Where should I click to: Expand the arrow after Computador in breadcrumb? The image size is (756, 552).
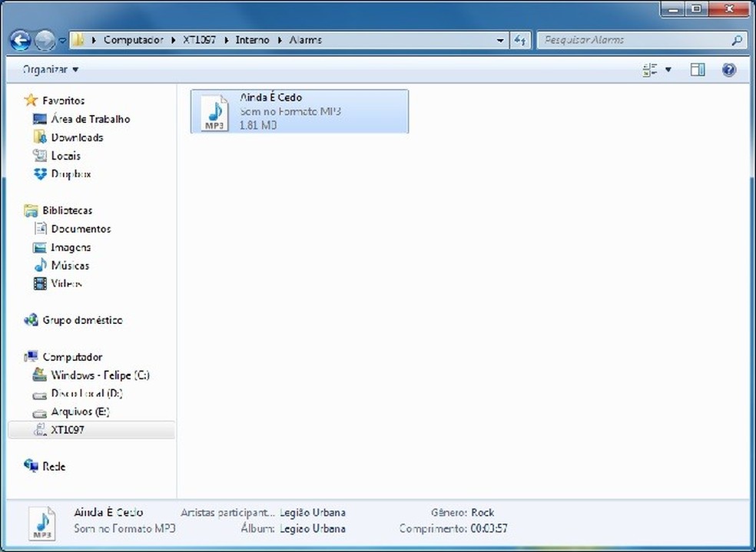point(174,40)
